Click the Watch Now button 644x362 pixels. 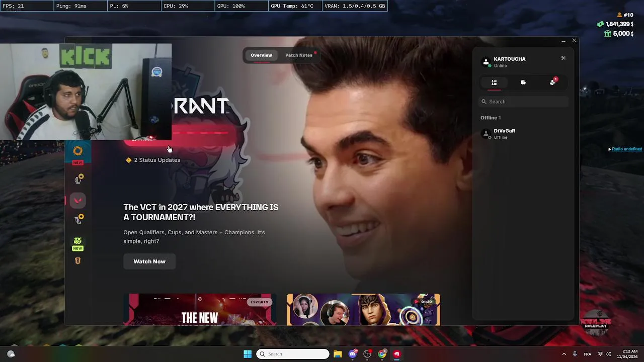click(149, 261)
